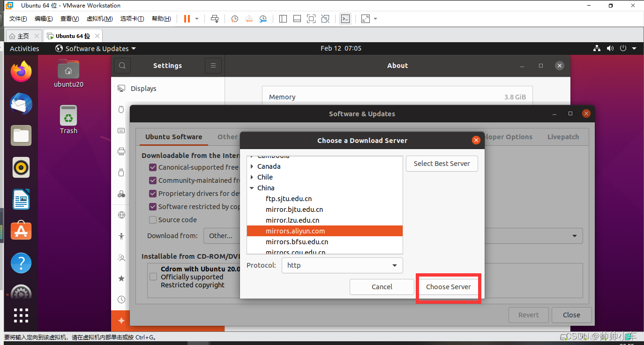Expand the Canada server tree node
The image size is (644, 345).
click(x=252, y=166)
